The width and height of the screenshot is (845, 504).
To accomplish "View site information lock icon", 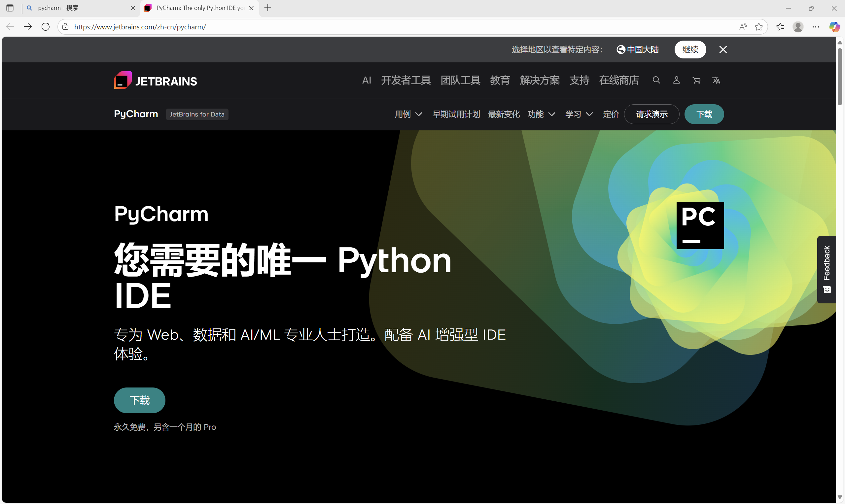I will (66, 27).
